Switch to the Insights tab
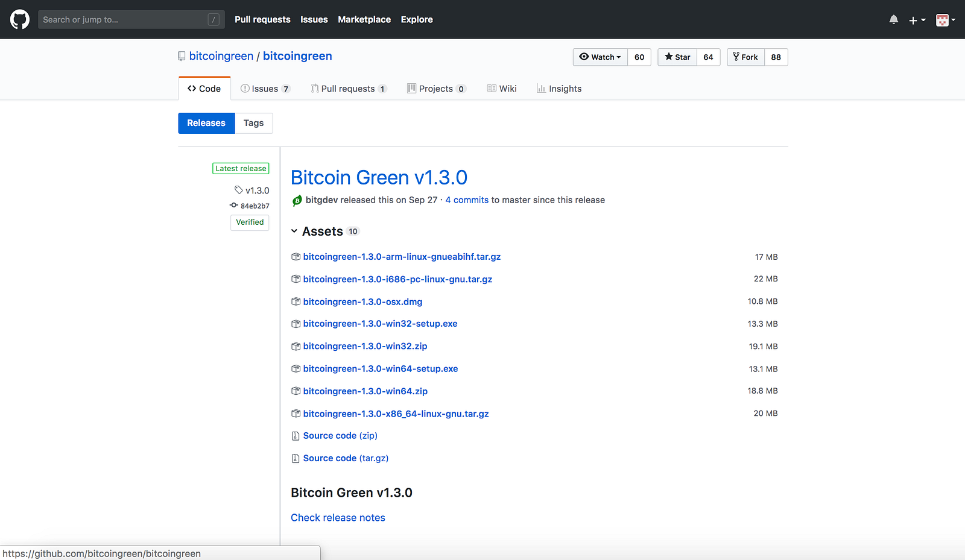The image size is (965, 560). 559,89
